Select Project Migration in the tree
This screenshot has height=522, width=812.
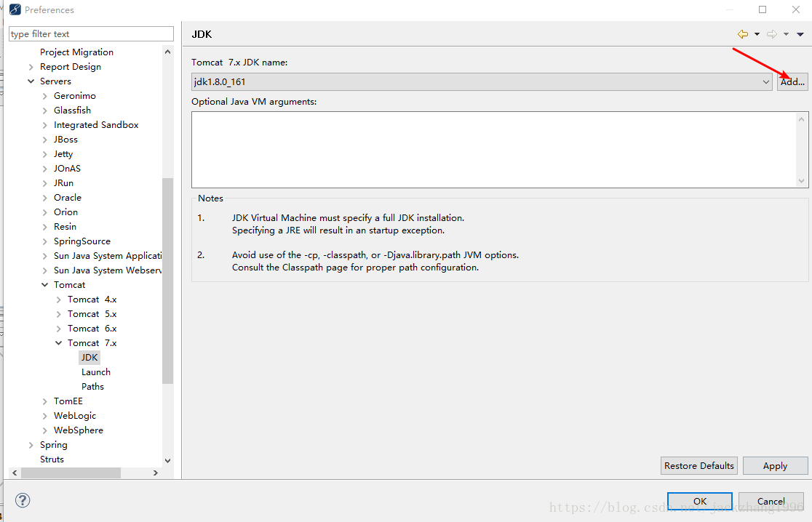[x=76, y=52]
